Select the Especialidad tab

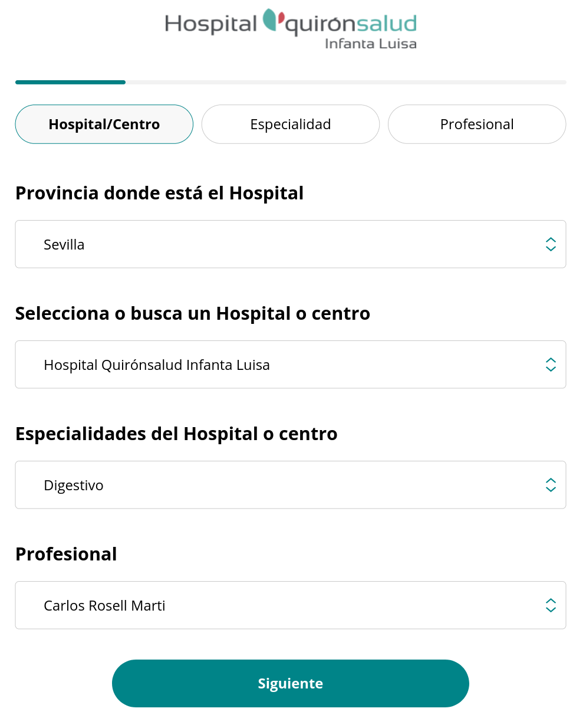click(x=291, y=124)
